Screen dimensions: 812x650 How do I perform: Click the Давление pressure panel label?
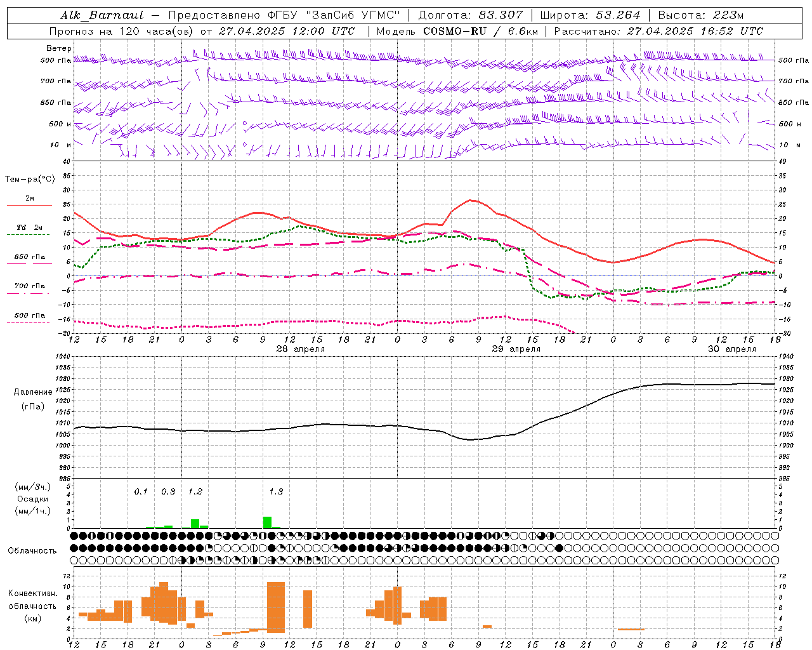pyautogui.click(x=33, y=392)
